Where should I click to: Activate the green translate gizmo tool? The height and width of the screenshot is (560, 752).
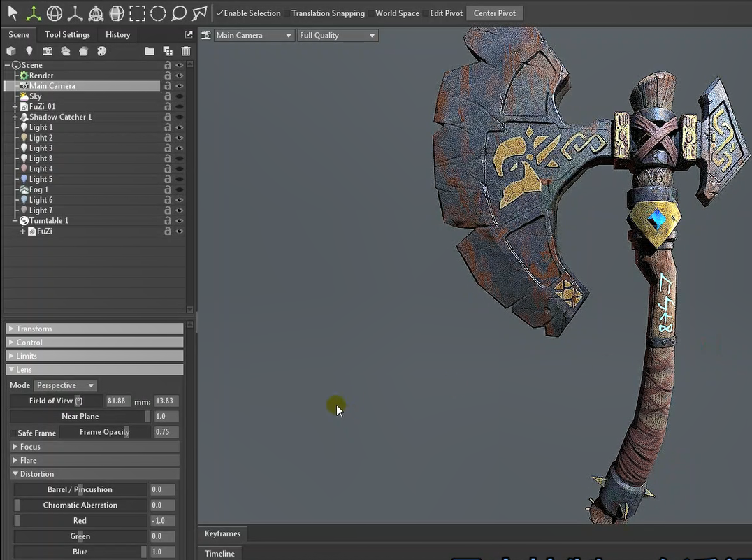33,13
